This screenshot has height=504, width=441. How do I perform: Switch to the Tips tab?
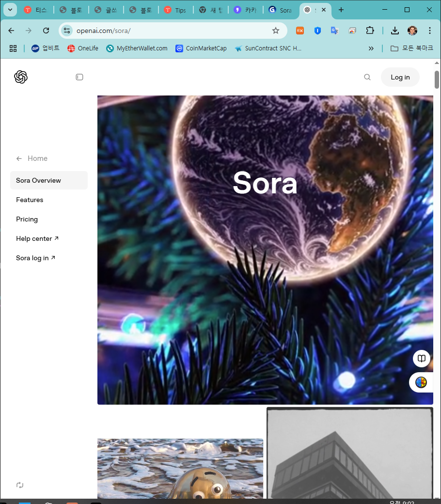click(175, 10)
